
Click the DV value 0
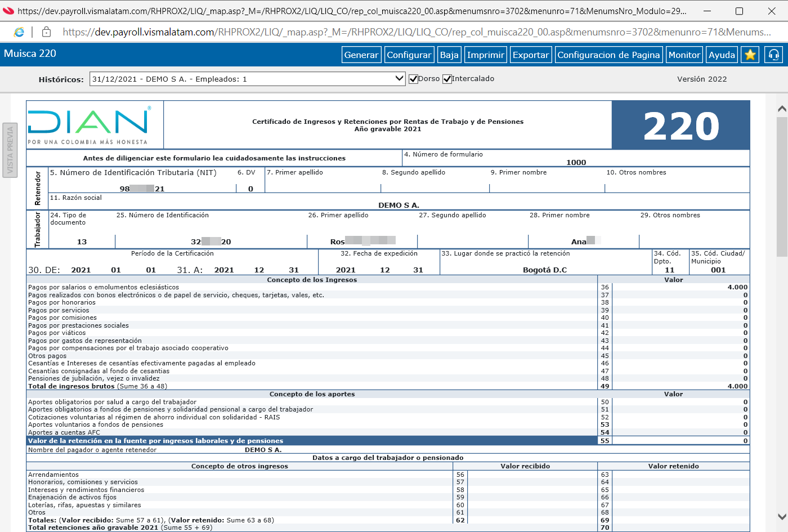tap(250, 189)
